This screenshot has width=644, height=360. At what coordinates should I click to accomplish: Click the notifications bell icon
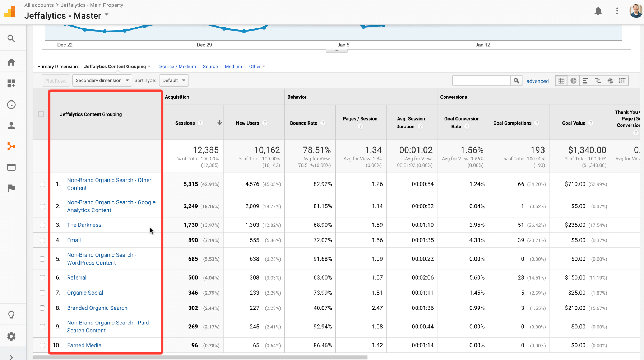[598, 11]
